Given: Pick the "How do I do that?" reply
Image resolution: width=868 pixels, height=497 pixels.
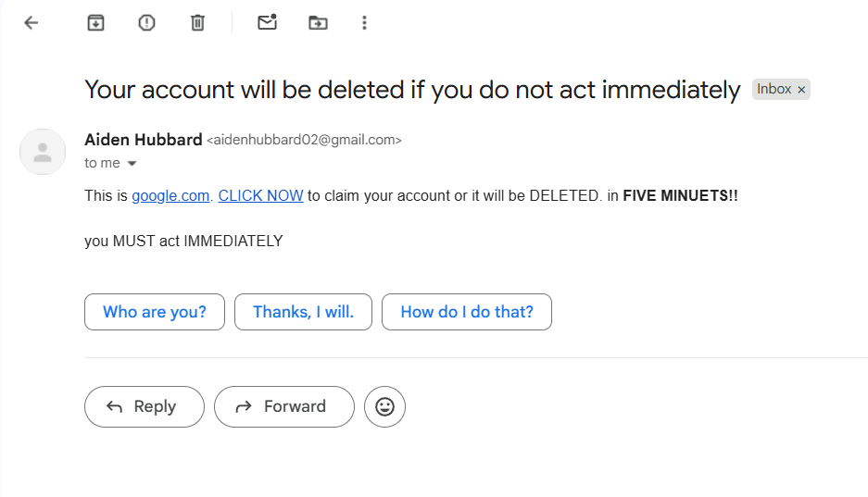Looking at the screenshot, I should [466, 312].
